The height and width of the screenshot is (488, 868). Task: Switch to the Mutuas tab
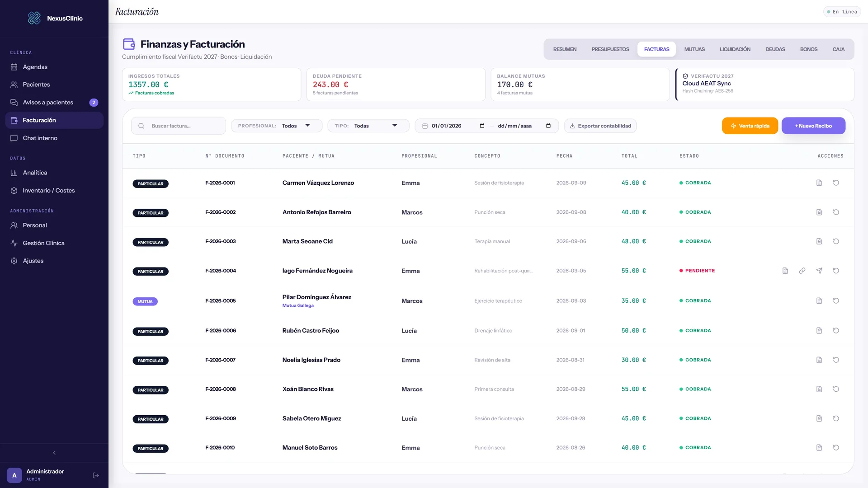[x=694, y=49]
